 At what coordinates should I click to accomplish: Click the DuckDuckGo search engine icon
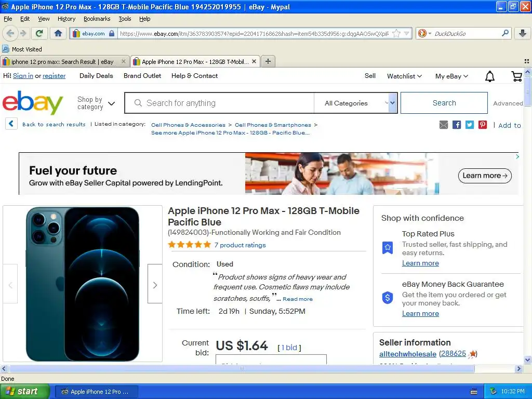pyautogui.click(x=422, y=33)
